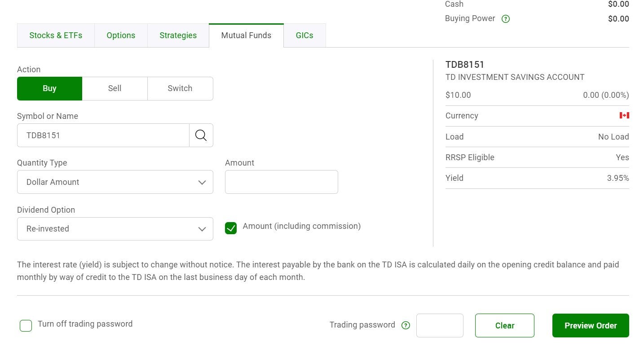Open the Stocks & ETFs tab
Viewport: 644px width, 354px height.
(56, 35)
